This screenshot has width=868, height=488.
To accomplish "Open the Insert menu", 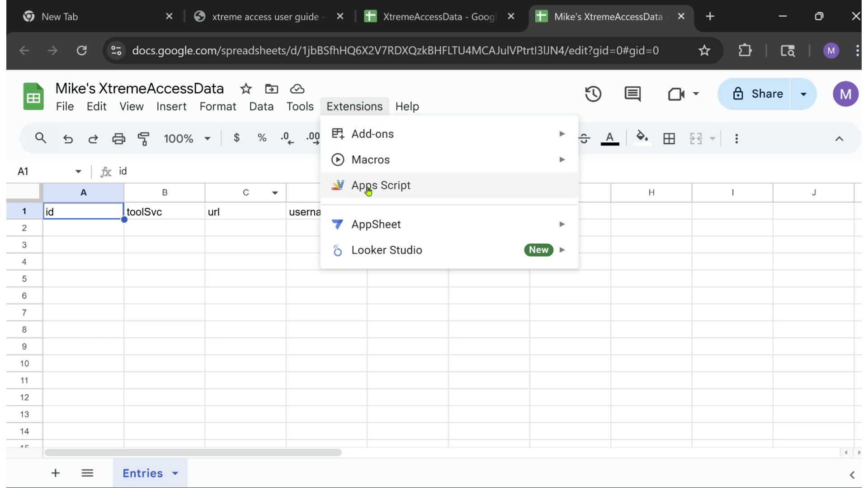I will pos(171,106).
